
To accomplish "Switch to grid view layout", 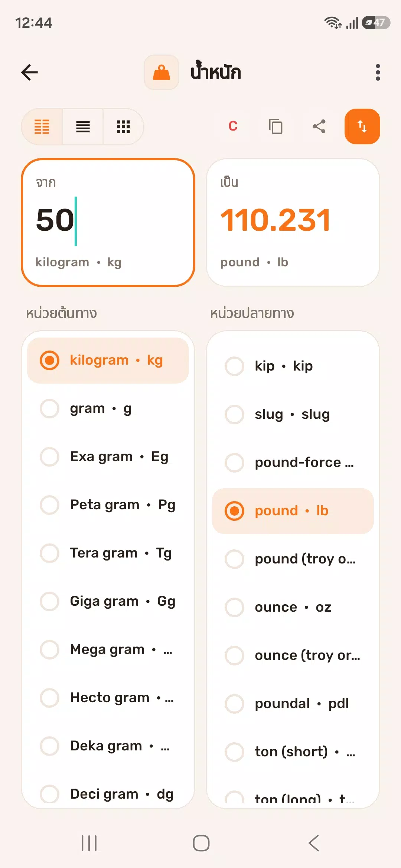I will (123, 126).
